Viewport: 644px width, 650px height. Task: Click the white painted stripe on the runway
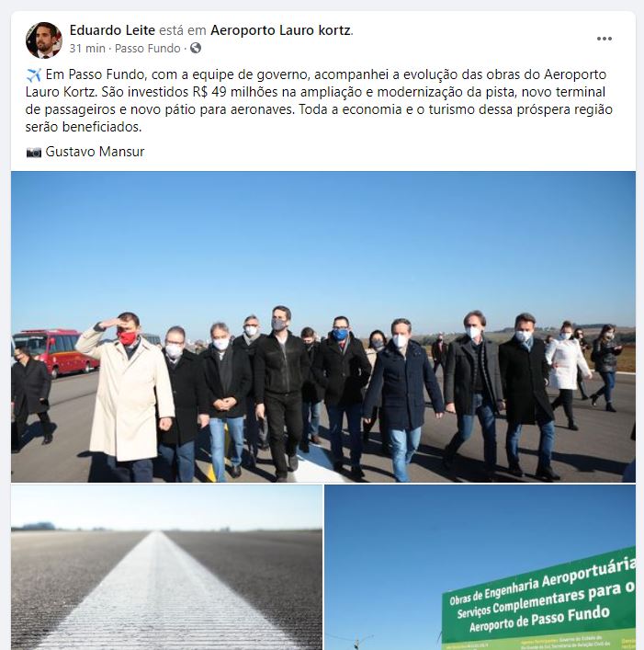pos(165,593)
